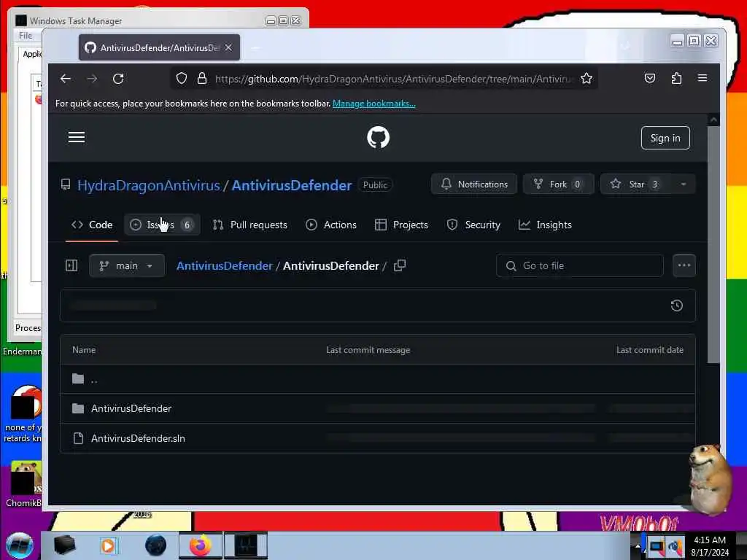This screenshot has height=560, width=747.
Task: Expand the Star lists dropdown arrow
Action: click(x=684, y=184)
